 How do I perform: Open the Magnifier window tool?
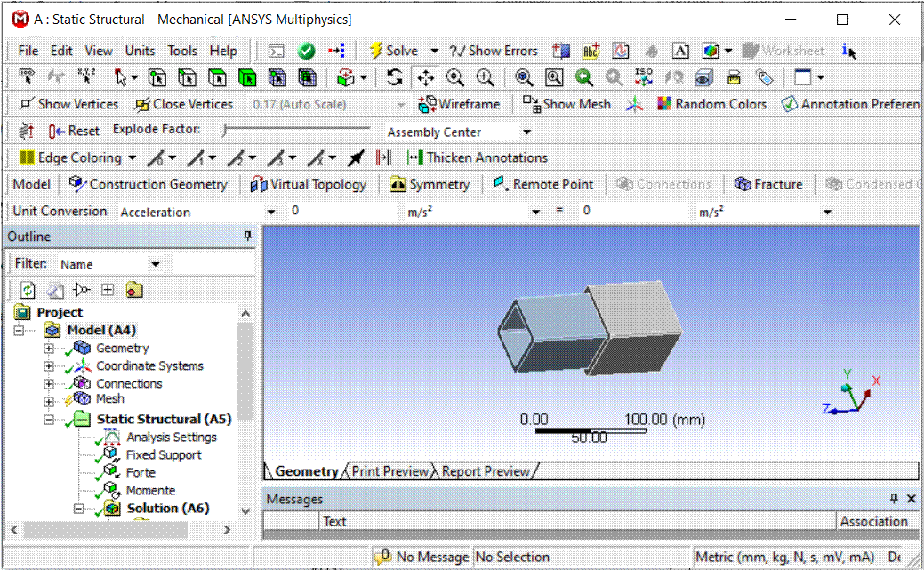pyautogui.click(x=554, y=77)
